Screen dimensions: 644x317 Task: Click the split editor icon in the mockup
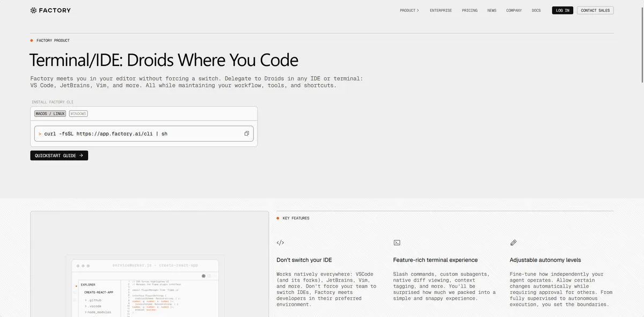[209, 276]
